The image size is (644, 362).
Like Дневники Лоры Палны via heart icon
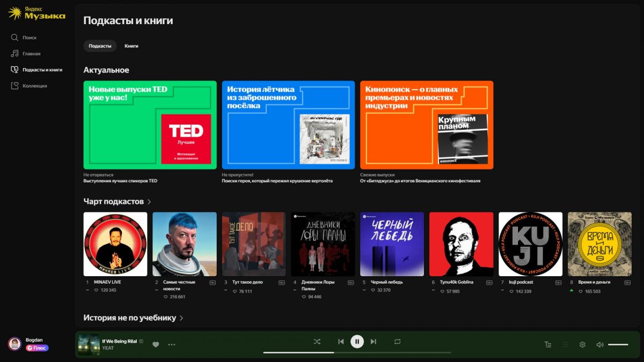(x=304, y=297)
